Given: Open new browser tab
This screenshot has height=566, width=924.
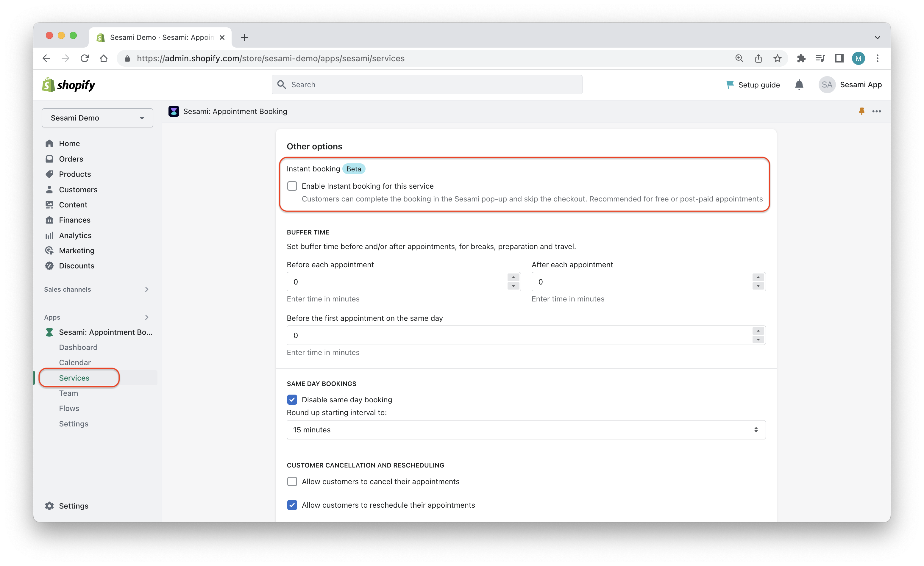Looking at the screenshot, I should click(244, 37).
